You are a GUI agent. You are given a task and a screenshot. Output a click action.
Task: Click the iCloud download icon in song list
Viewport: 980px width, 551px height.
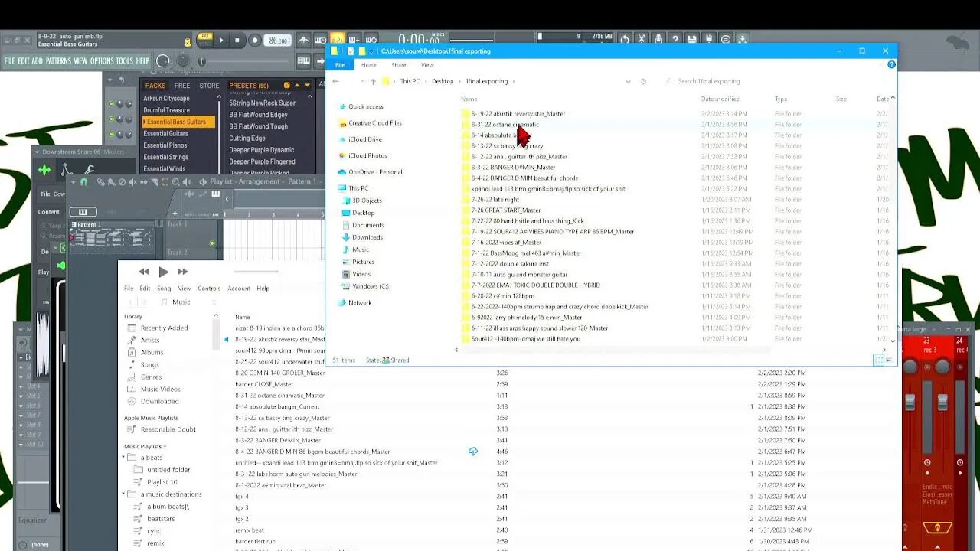click(473, 452)
